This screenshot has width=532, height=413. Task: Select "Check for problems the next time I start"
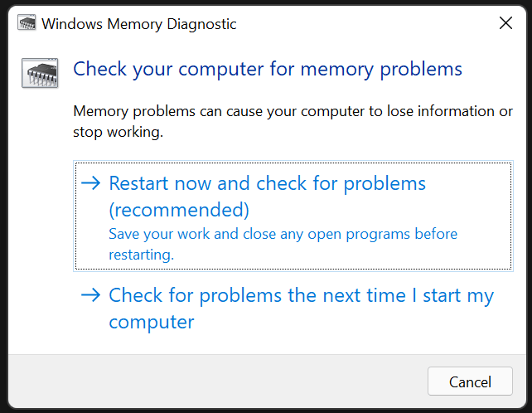(x=301, y=296)
